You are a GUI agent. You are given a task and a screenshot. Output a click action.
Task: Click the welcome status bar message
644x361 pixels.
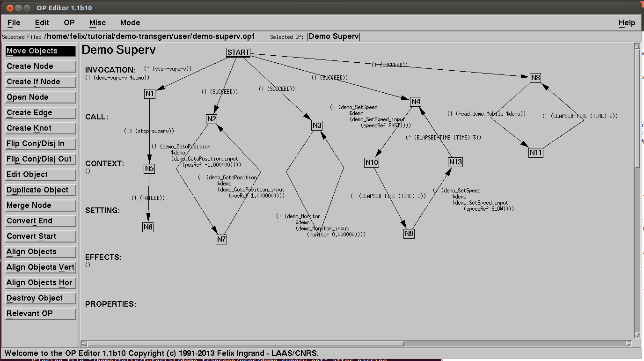[161, 353]
